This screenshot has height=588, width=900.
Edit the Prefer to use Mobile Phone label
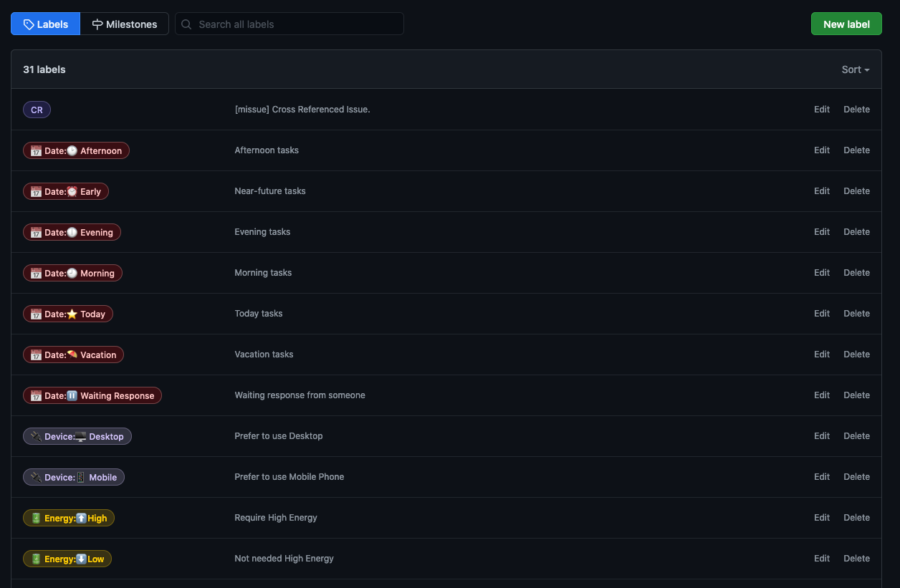822,477
